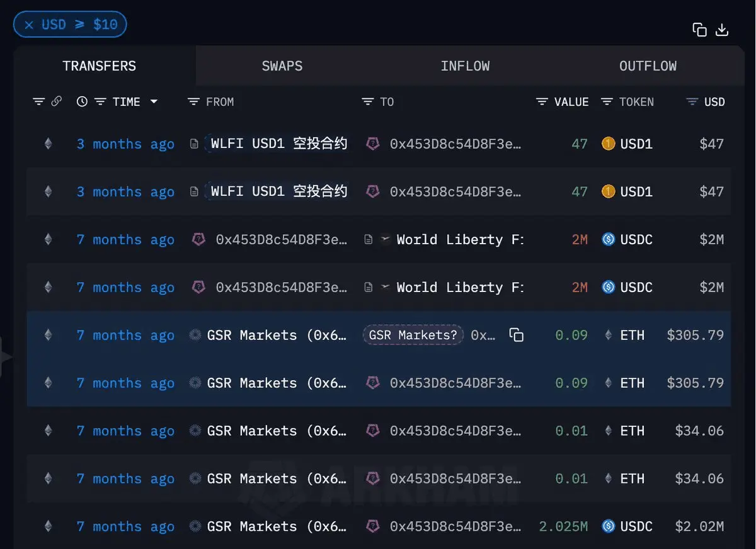Open GSR Markets sender in first $34.06 row
This screenshot has height=549, width=756.
click(277, 431)
